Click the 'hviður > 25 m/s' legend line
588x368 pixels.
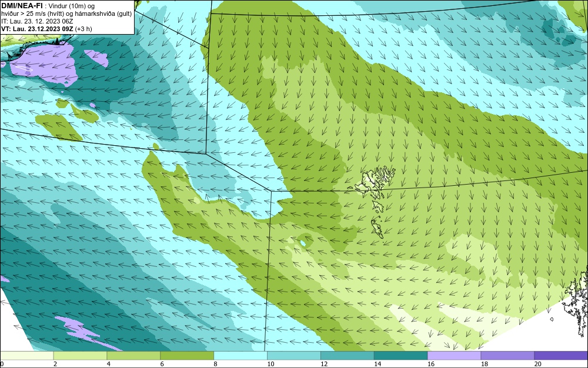pos(66,14)
